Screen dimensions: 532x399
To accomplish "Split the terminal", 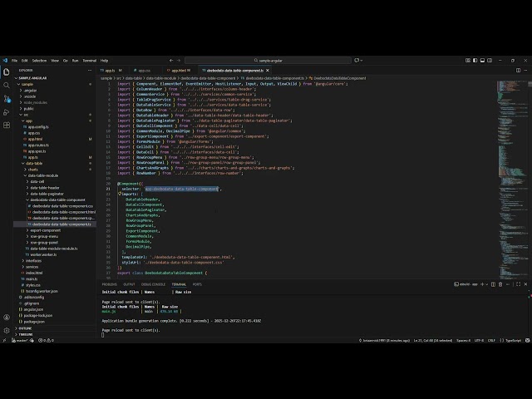I will pyautogui.click(x=493, y=284).
